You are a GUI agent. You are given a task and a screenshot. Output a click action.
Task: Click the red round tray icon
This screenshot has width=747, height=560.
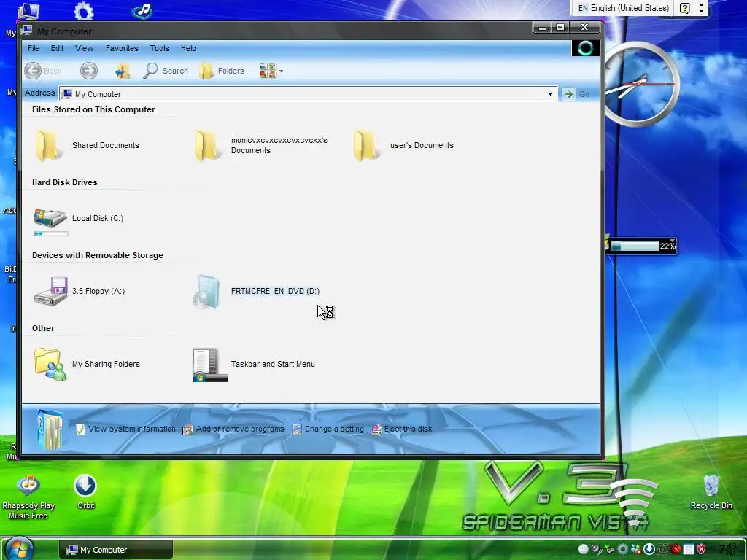click(676, 548)
